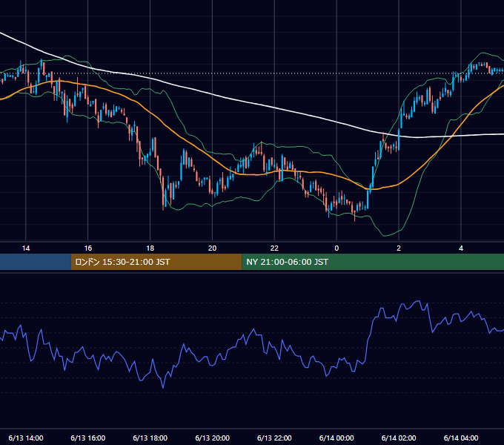The height and width of the screenshot is (445, 504).
Task: Click the NY 21:00-06:00 JST session bar
Action: tap(373, 262)
